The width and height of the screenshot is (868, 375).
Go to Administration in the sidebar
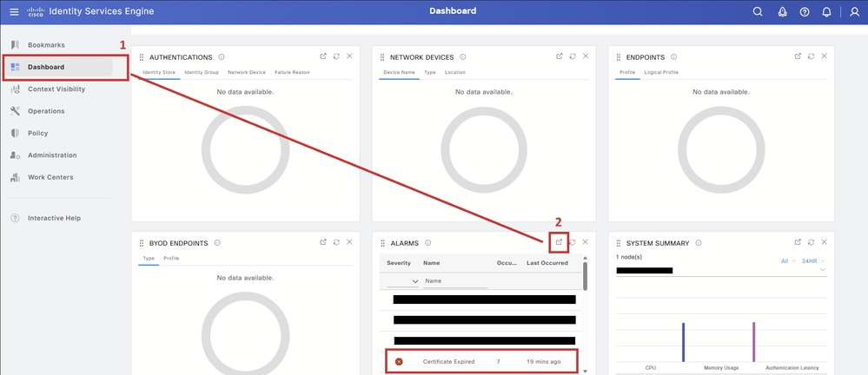[x=53, y=155]
